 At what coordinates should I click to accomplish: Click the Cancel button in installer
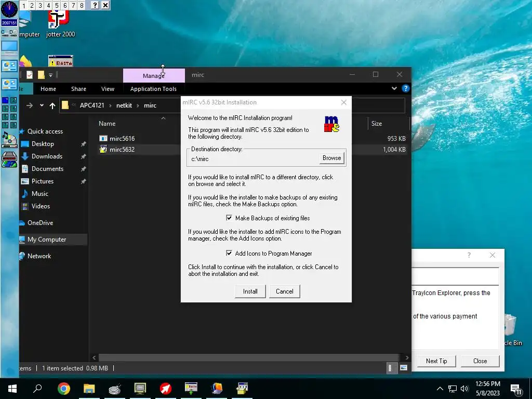click(284, 291)
